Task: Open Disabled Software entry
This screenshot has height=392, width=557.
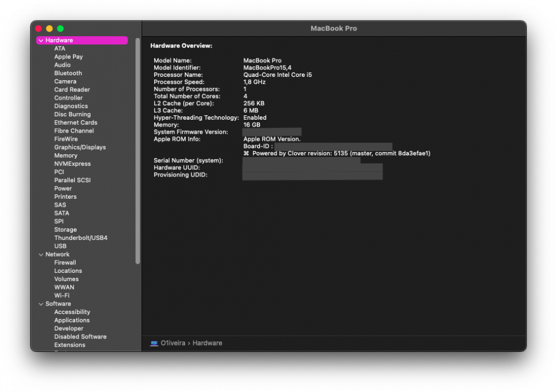Action: (80, 337)
